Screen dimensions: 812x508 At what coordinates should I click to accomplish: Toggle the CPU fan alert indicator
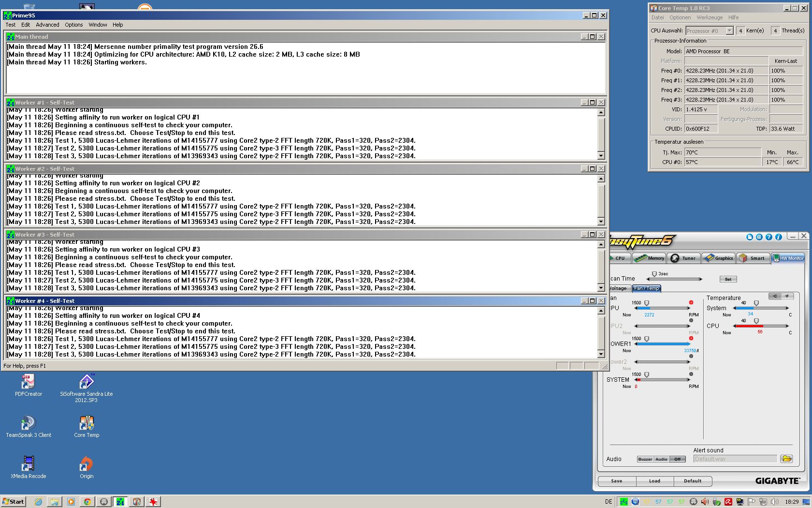point(691,302)
